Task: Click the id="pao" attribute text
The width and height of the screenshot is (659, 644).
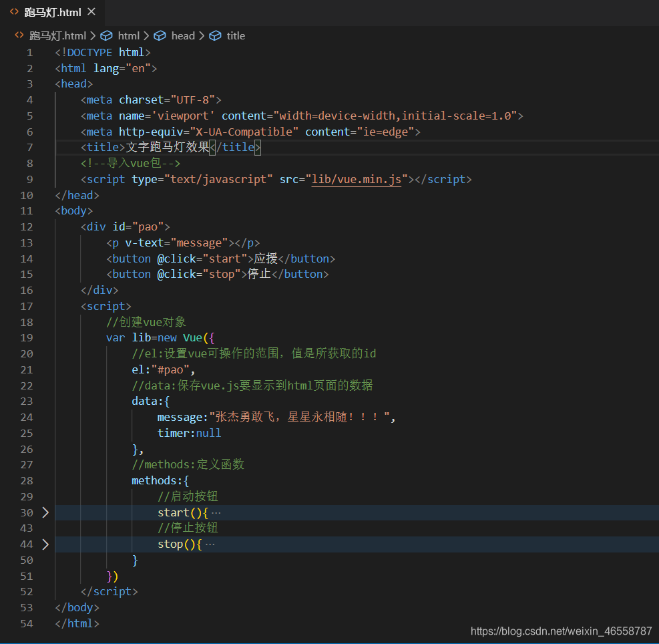Action: point(138,227)
